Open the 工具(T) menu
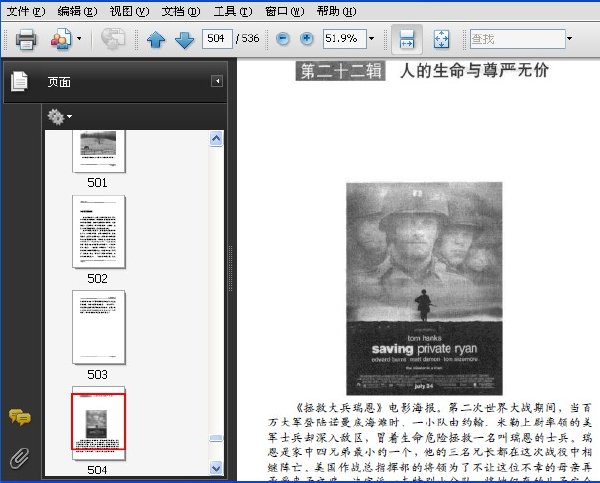 233,11
